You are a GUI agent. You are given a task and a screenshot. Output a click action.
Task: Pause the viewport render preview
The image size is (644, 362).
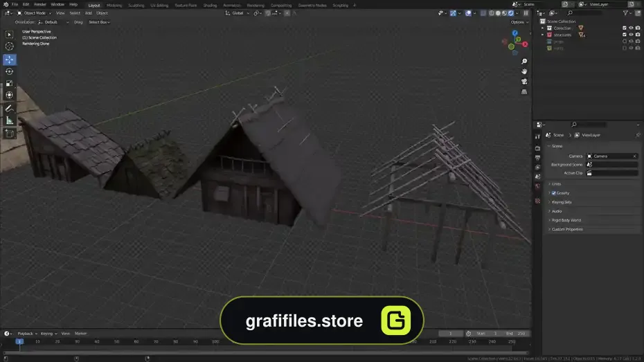click(526, 13)
